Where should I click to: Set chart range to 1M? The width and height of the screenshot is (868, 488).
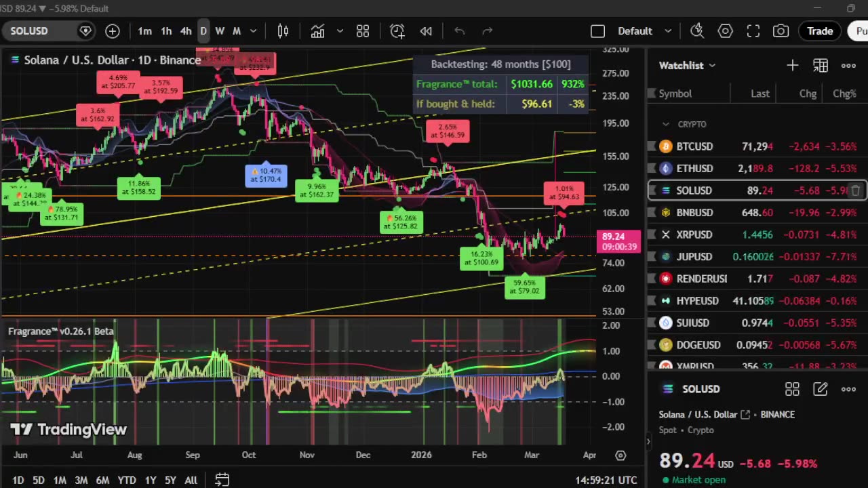(60, 480)
